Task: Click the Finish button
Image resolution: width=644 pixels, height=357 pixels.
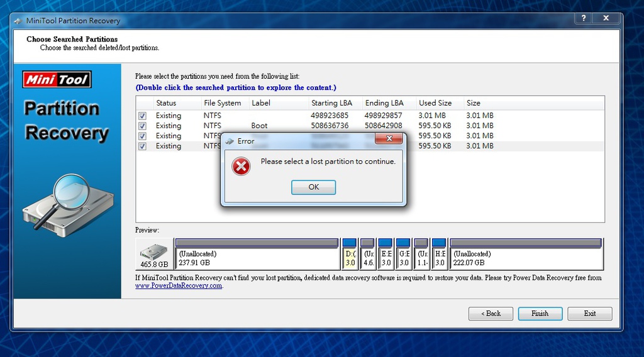Action: coord(540,314)
